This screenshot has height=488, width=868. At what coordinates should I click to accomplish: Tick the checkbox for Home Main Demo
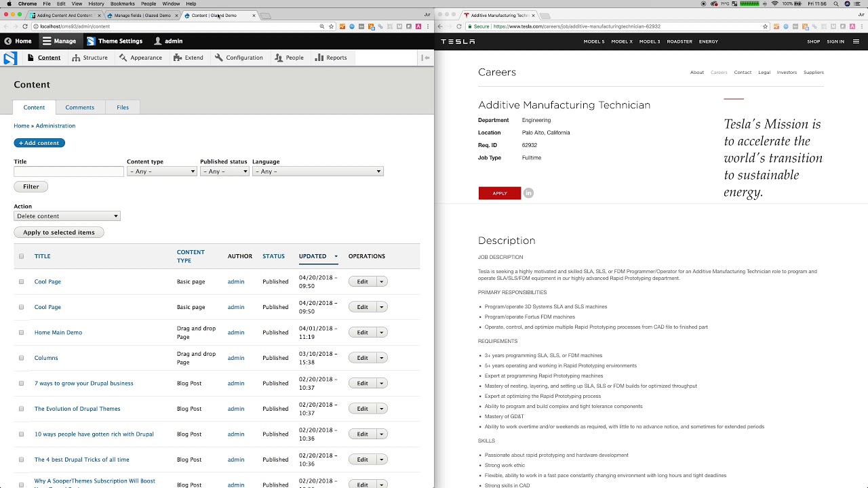coord(21,333)
